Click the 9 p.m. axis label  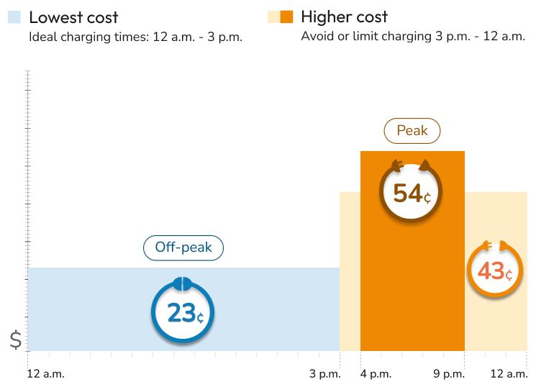tap(449, 373)
